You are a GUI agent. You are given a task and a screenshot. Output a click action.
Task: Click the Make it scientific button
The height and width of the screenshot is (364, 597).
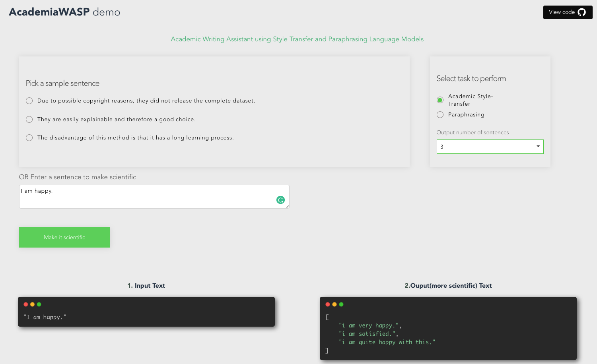[x=64, y=237]
